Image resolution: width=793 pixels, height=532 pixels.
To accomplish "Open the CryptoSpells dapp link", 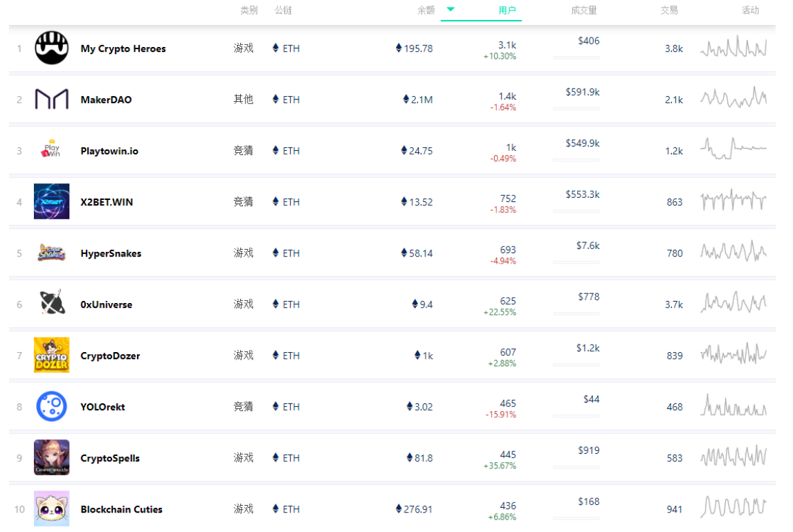I will (110, 458).
